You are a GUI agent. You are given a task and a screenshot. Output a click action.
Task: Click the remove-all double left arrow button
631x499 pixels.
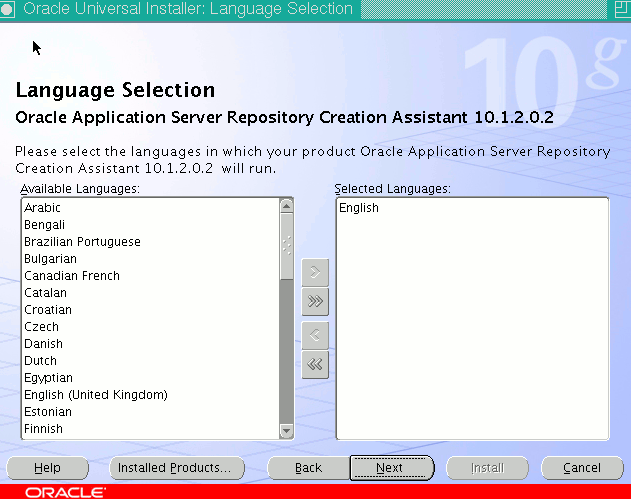click(315, 365)
